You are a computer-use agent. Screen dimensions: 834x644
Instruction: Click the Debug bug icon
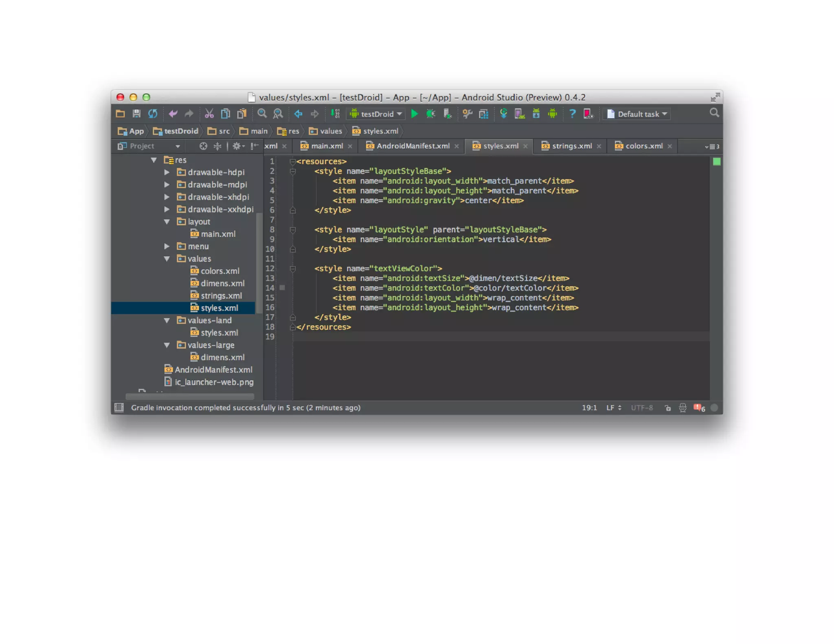coord(430,114)
